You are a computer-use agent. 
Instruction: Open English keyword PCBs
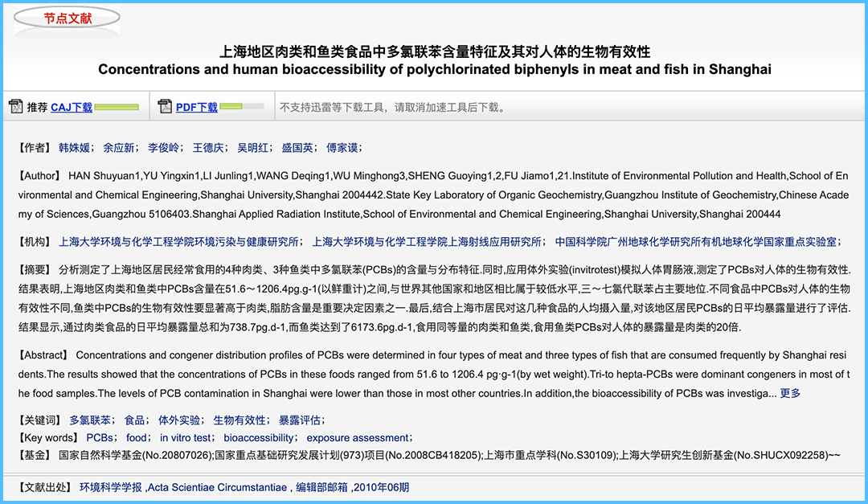pos(100,438)
